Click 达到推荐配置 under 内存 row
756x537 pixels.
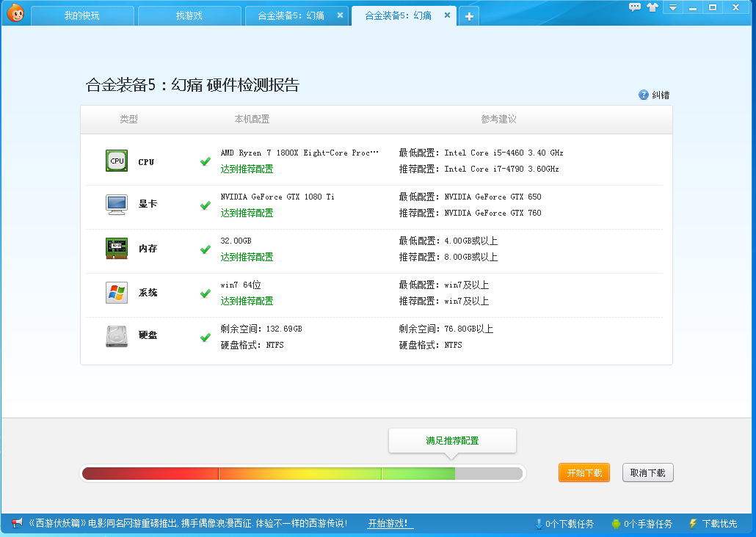click(247, 257)
